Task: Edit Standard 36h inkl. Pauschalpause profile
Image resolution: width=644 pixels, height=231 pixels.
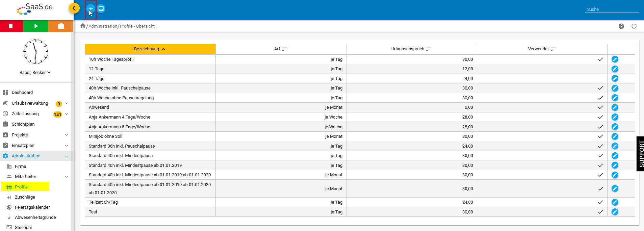Action: [615, 146]
